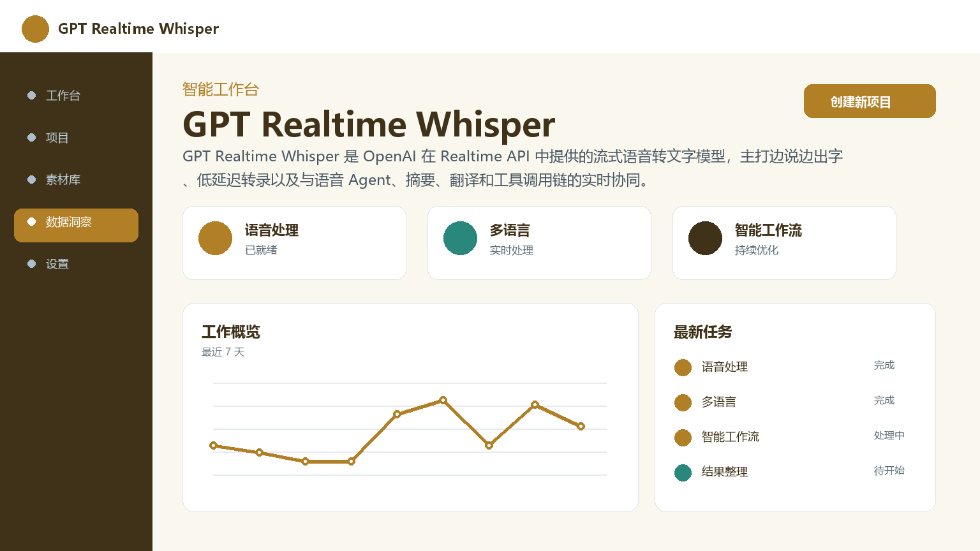This screenshot has height=551, width=980.
Task: Click the first data point on the chart
Action: (214, 445)
